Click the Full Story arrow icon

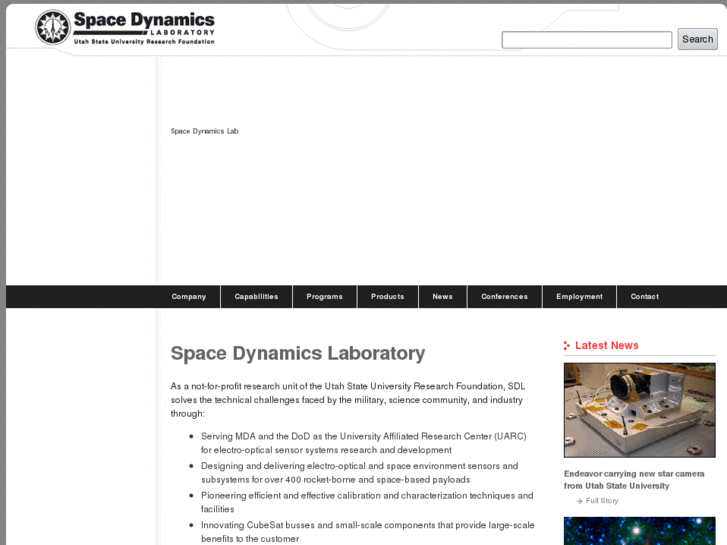coord(579,501)
